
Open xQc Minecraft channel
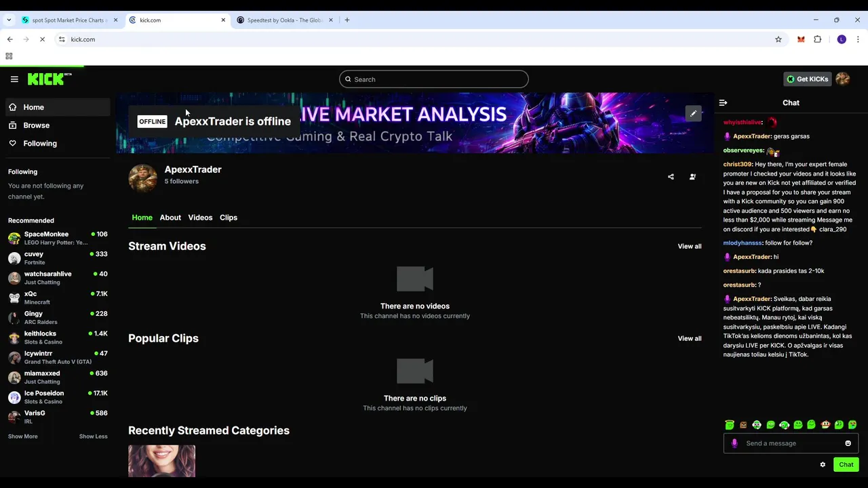point(58,298)
